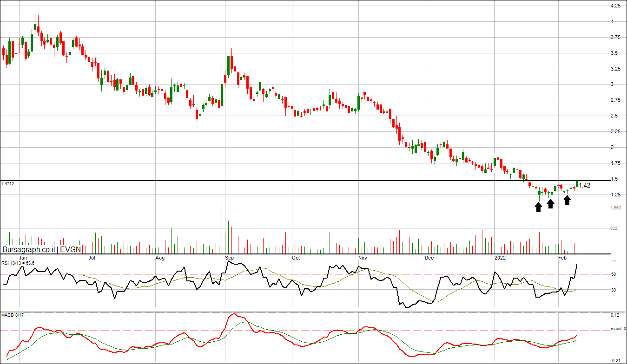Select the 2022 label on time axis
The image size is (627, 364).
pyautogui.click(x=500, y=258)
